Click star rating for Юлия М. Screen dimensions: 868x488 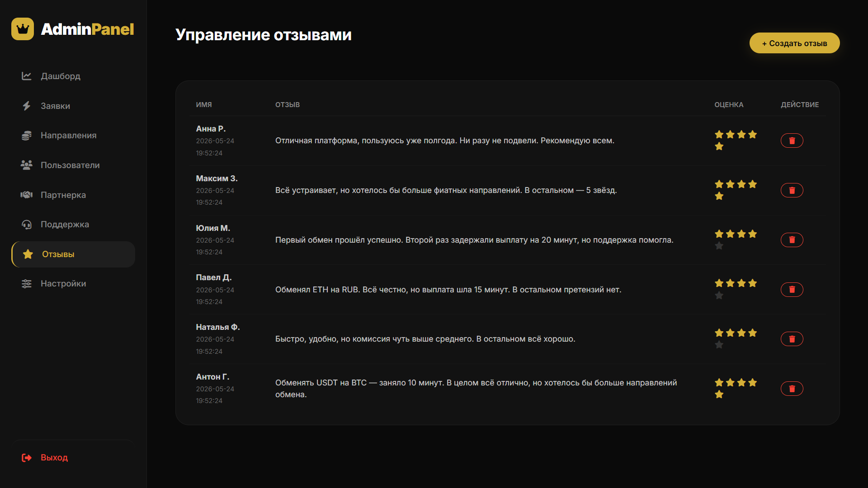736,240
